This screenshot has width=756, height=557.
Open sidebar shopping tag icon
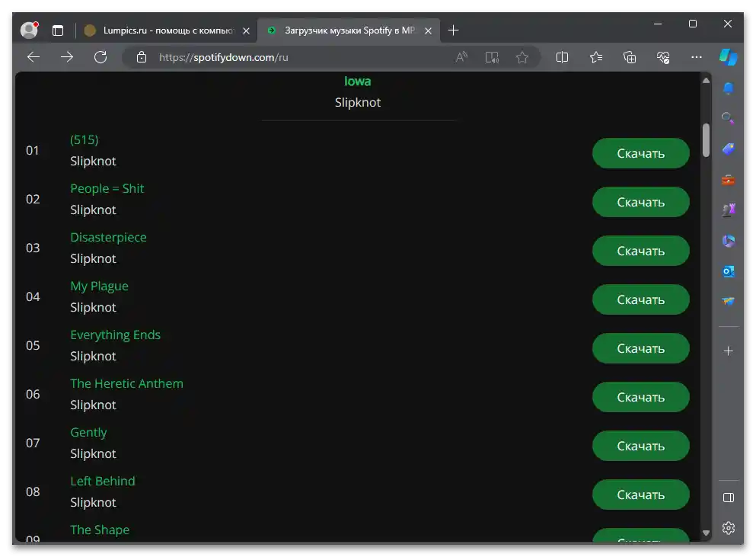click(729, 149)
